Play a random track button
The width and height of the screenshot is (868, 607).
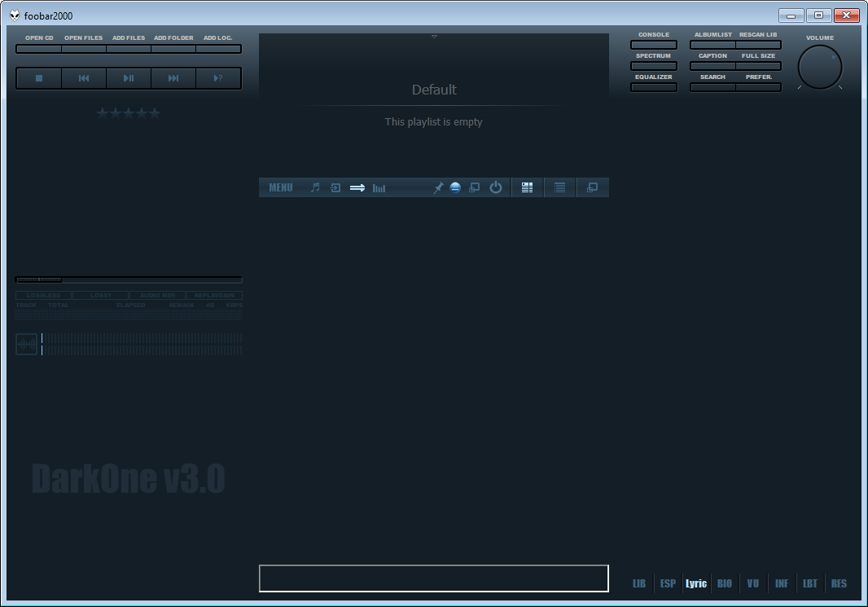tap(218, 78)
